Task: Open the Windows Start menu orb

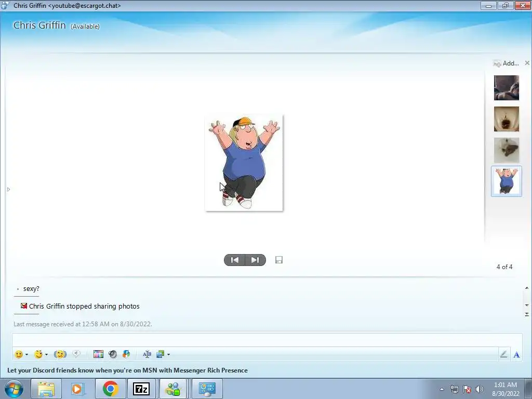Action: (x=14, y=389)
